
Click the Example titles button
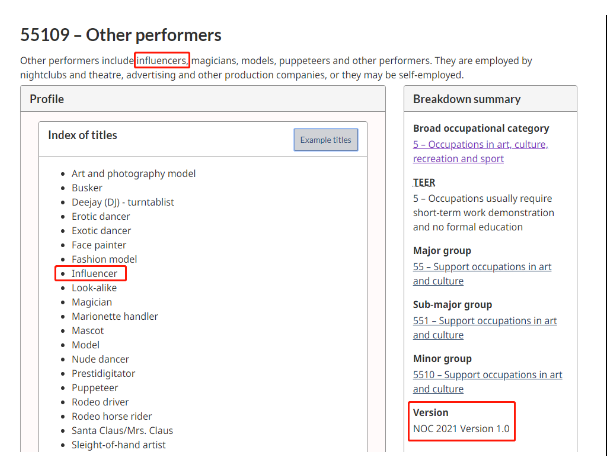coord(325,140)
